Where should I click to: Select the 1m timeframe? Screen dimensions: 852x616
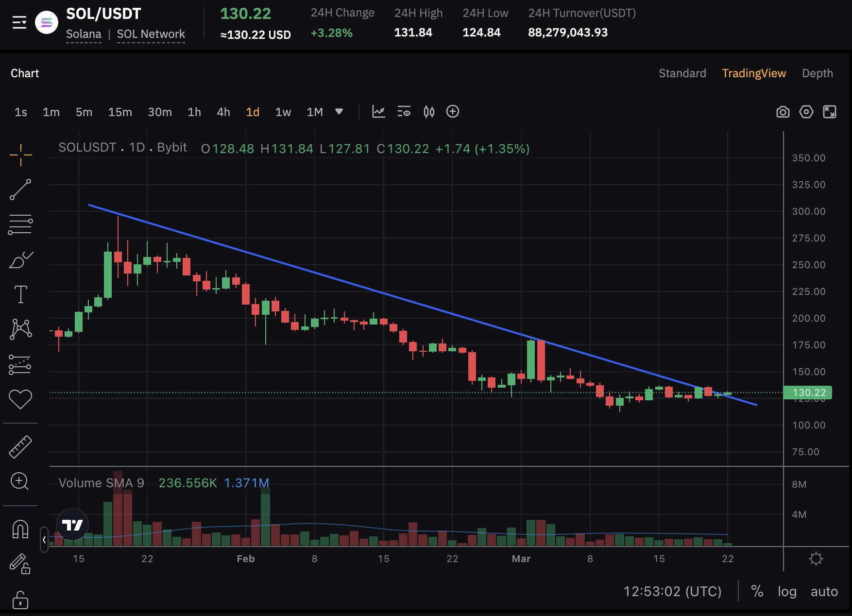51,112
